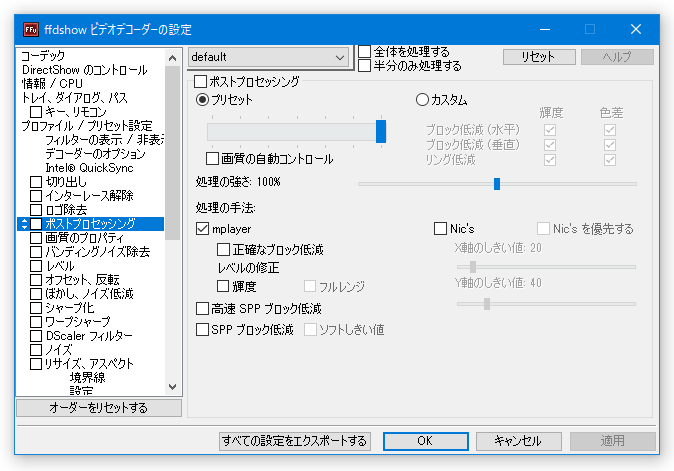
Task: Enable 高速 SPP ブロック低減 checkbox
Action: (x=202, y=309)
